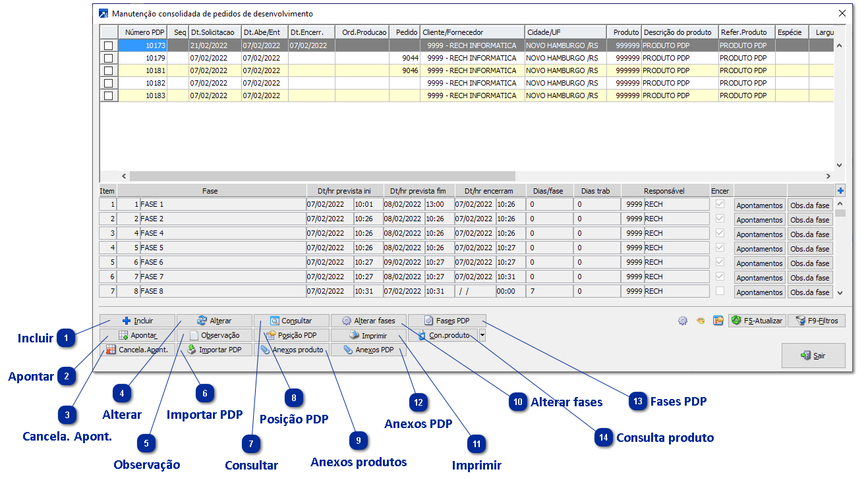
Task: Toggle the Encer checkbox for FASE 8
Action: click(x=720, y=291)
